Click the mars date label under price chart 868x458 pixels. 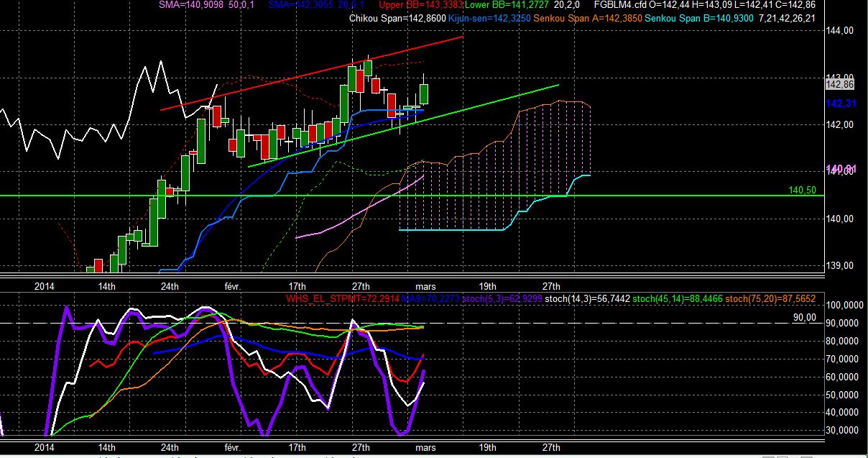(x=424, y=285)
